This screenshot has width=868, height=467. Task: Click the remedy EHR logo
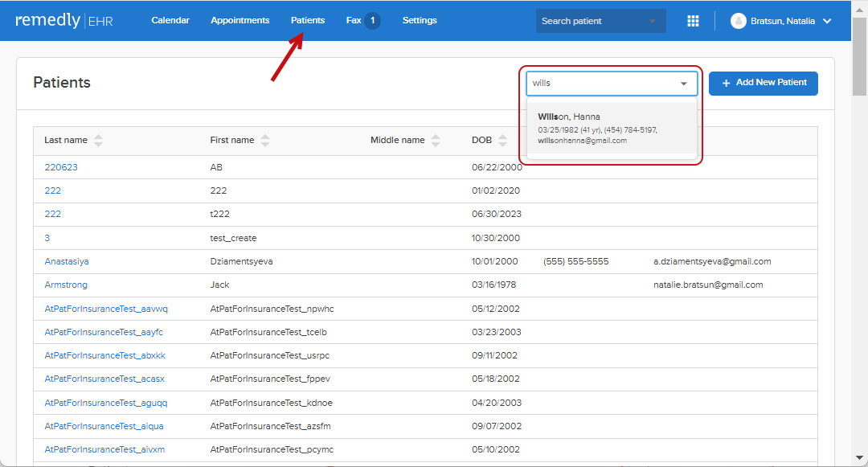[x=64, y=21]
